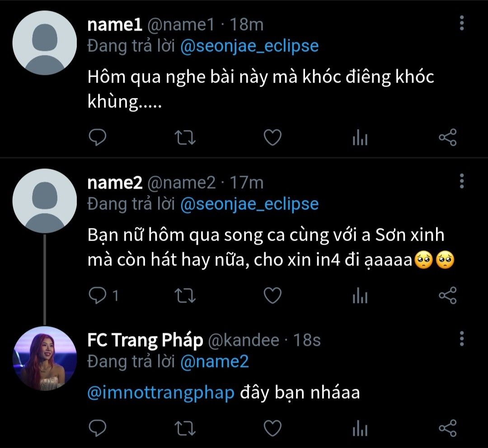This screenshot has width=488, height=448.
Task: View analytics on name2's tweet
Action: (360, 296)
